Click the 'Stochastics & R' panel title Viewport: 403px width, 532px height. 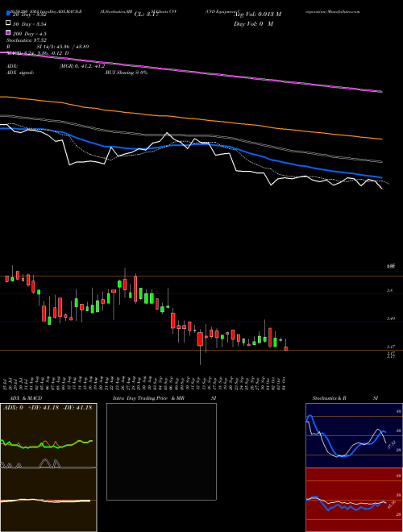coord(330,398)
